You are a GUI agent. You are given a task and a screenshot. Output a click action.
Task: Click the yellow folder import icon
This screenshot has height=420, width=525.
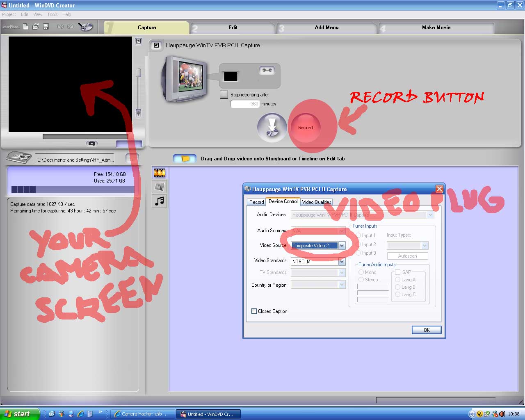pos(185,159)
